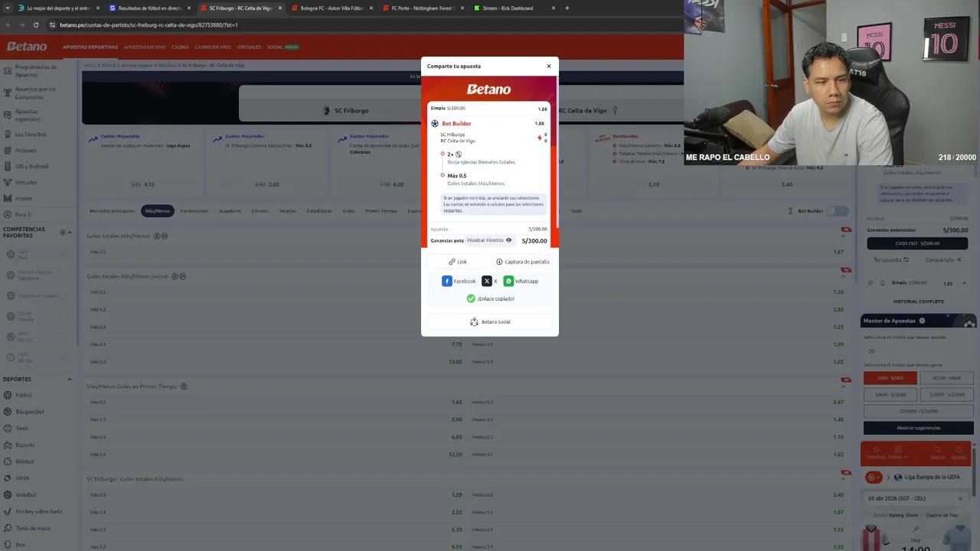Click the Bet Builder soccer ball icon

pos(435,123)
